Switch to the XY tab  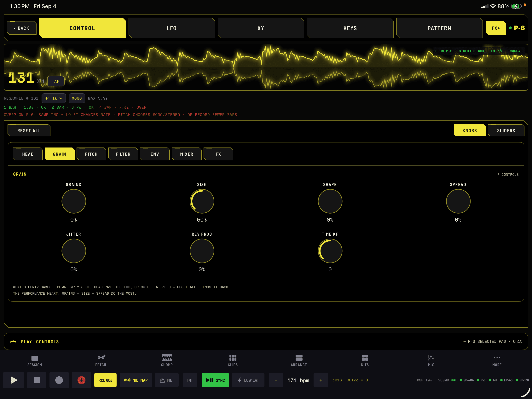pos(261,28)
